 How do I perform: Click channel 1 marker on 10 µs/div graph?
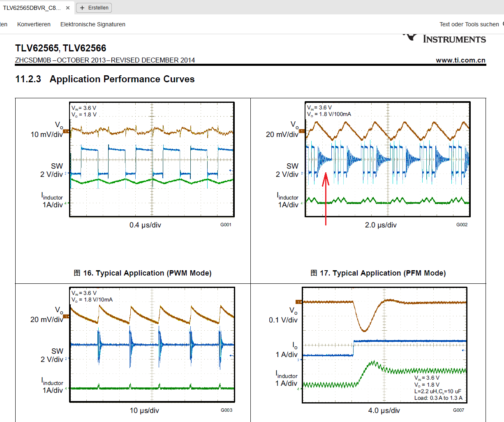(67, 316)
